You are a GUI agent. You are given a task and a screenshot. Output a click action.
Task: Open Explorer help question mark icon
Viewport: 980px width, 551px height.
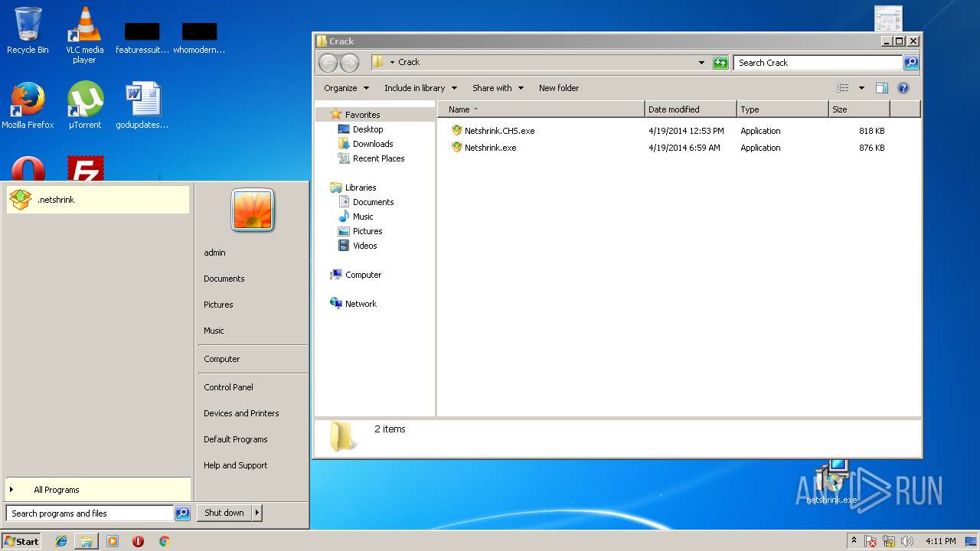coord(903,88)
